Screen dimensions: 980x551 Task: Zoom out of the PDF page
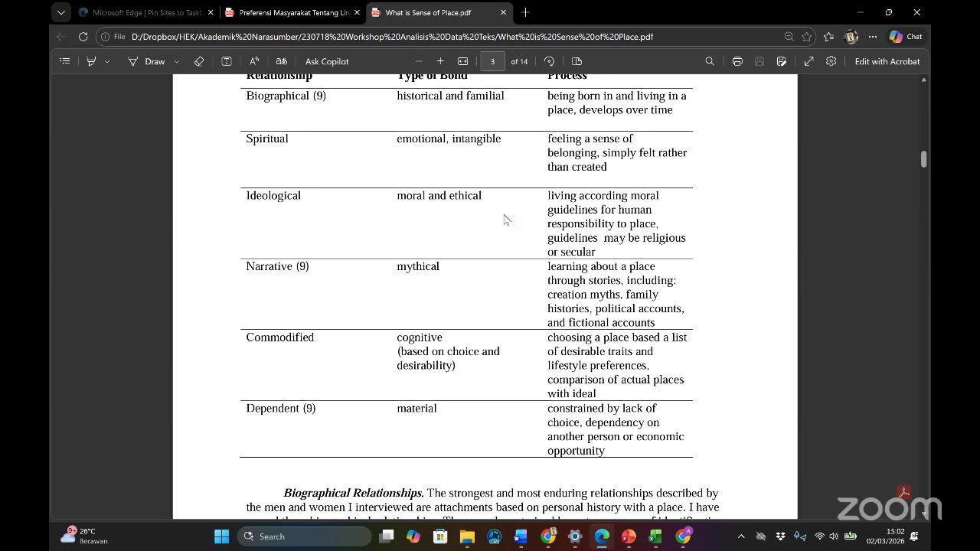coord(419,61)
